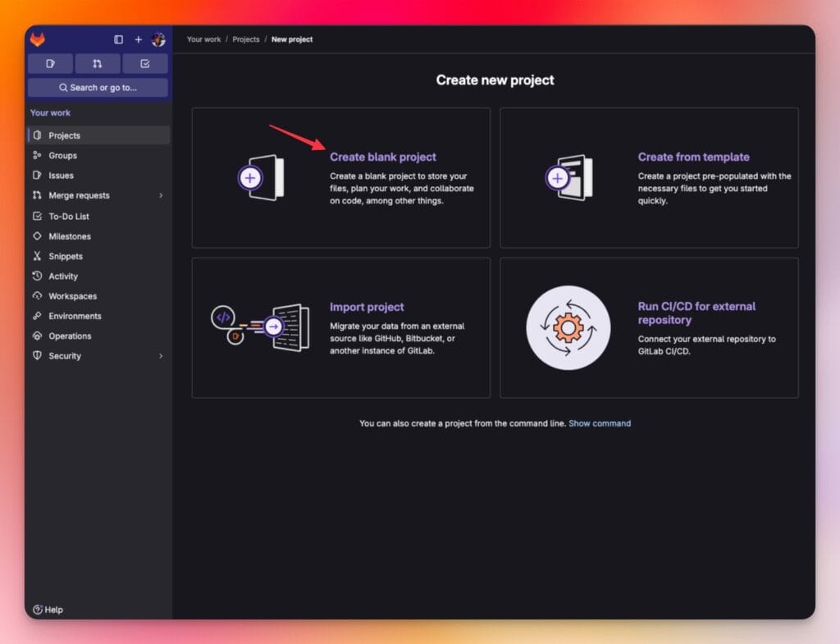This screenshot has height=644, width=840.
Task: Click the Security shield icon
Action: tap(37, 355)
